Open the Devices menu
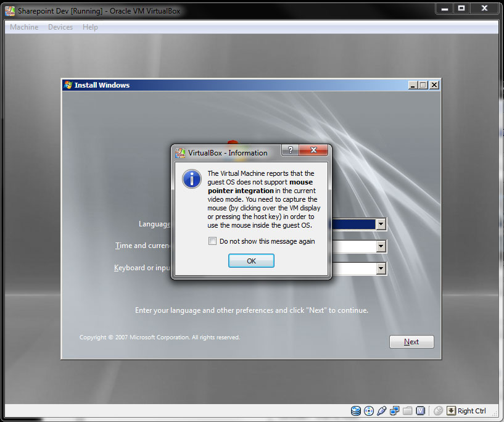 point(60,27)
